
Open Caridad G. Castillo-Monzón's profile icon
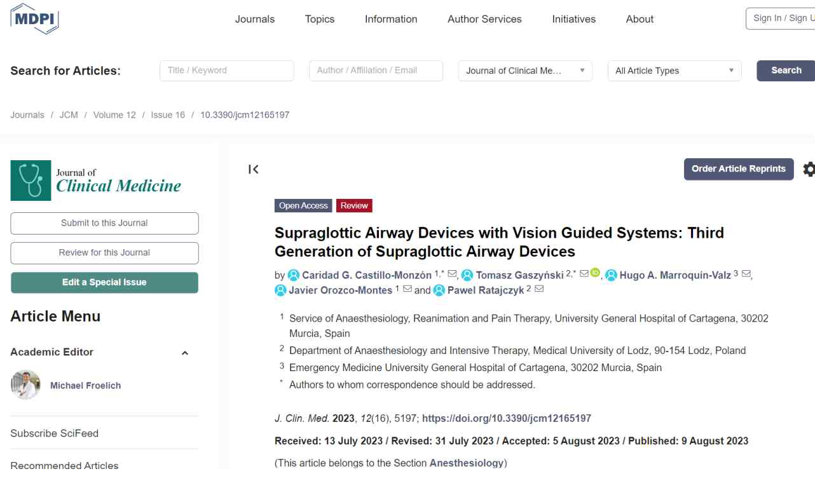point(293,275)
